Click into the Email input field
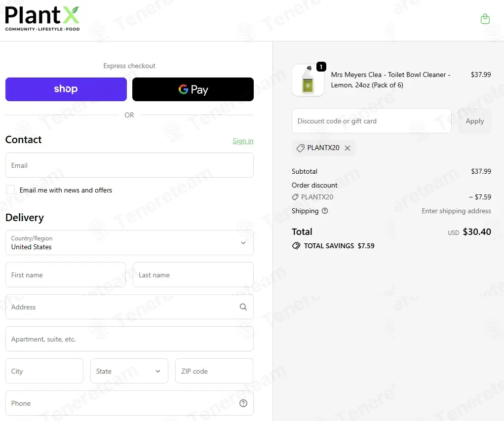The width and height of the screenshot is (504, 421). 129,165
